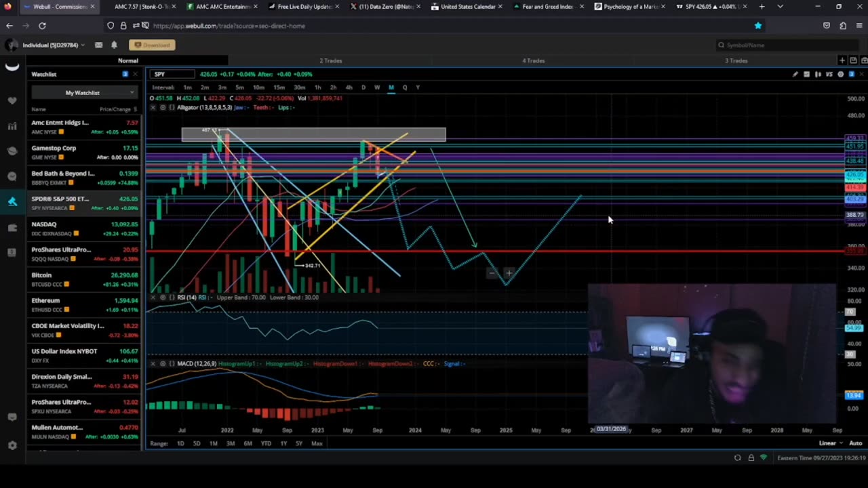Open the notifications bell icon
The height and width of the screenshot is (488, 868).
point(114,45)
